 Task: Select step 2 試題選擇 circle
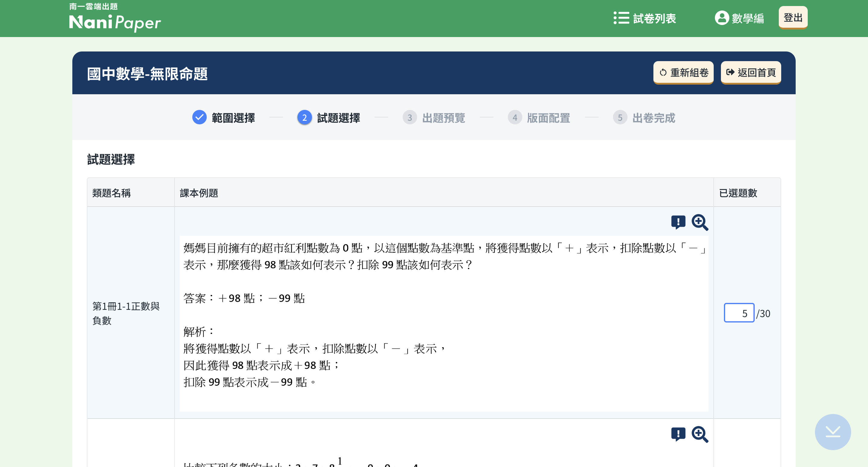click(x=305, y=117)
